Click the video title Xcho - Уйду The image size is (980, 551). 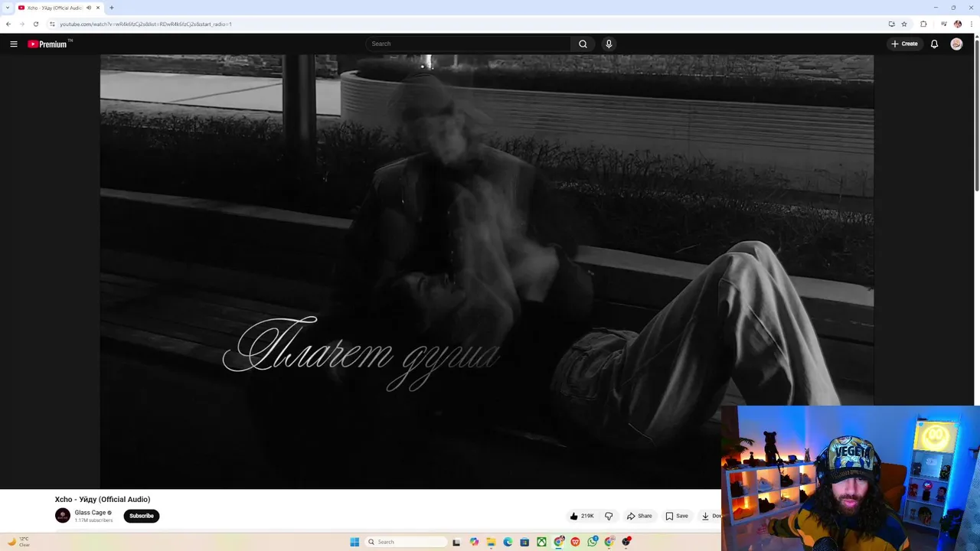(x=103, y=499)
